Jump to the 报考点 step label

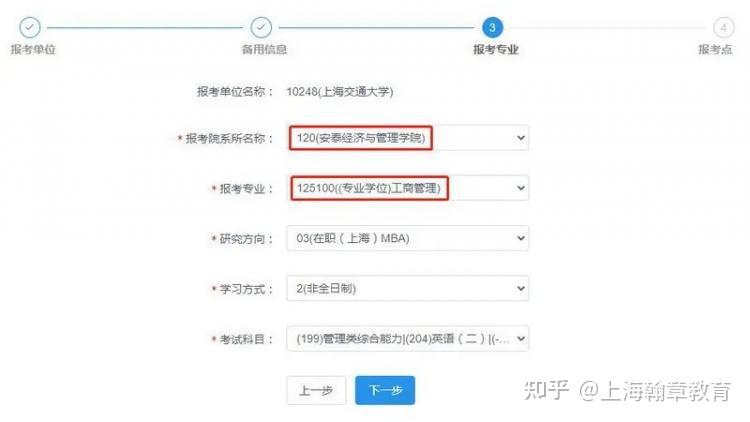pyautogui.click(x=715, y=49)
